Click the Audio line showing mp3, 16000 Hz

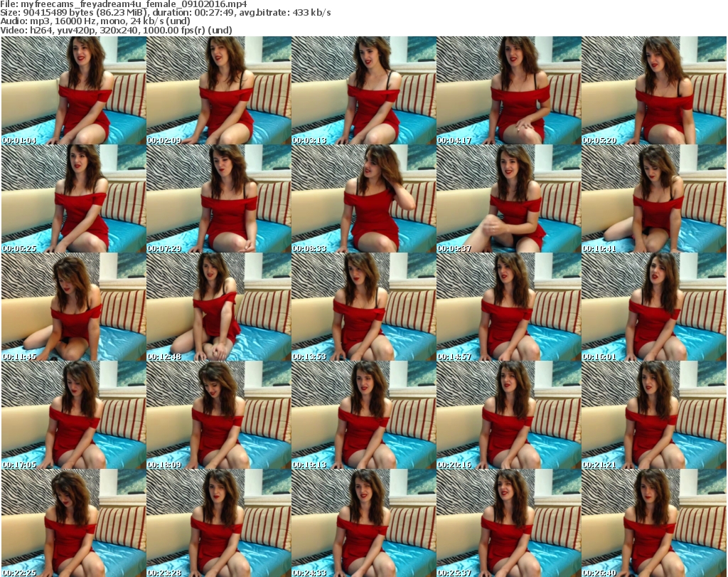[x=95, y=21]
